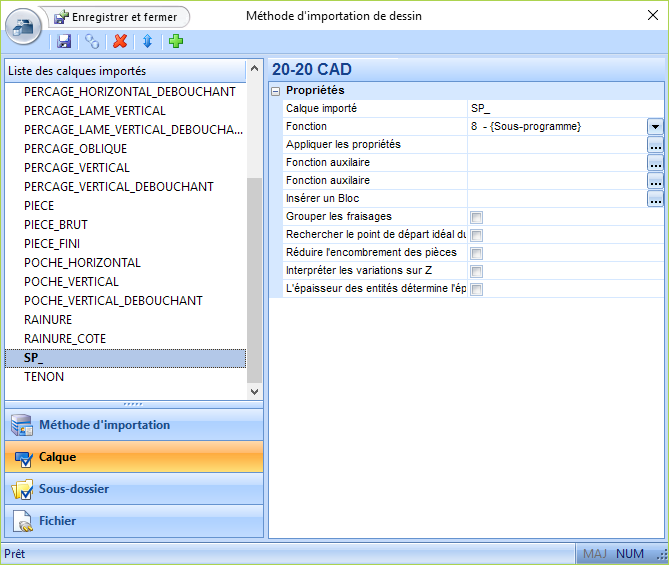Click the red X delete icon

[x=120, y=41]
